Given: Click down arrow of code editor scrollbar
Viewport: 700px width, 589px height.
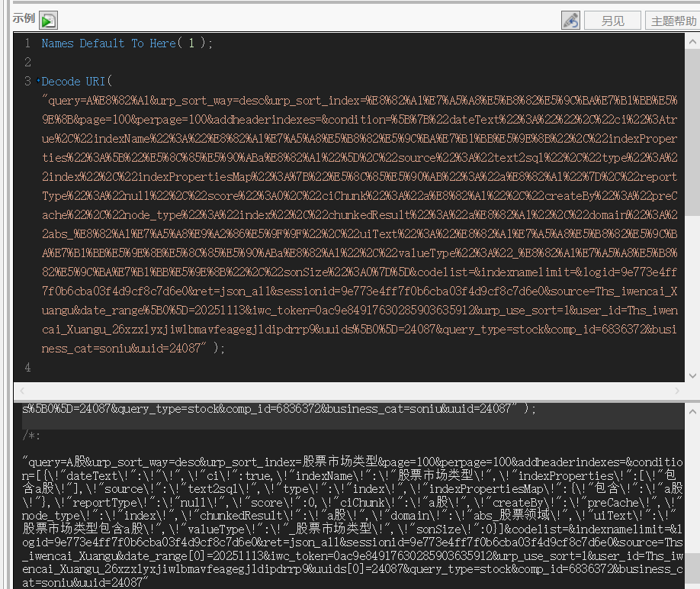Looking at the screenshot, I should point(692,375).
